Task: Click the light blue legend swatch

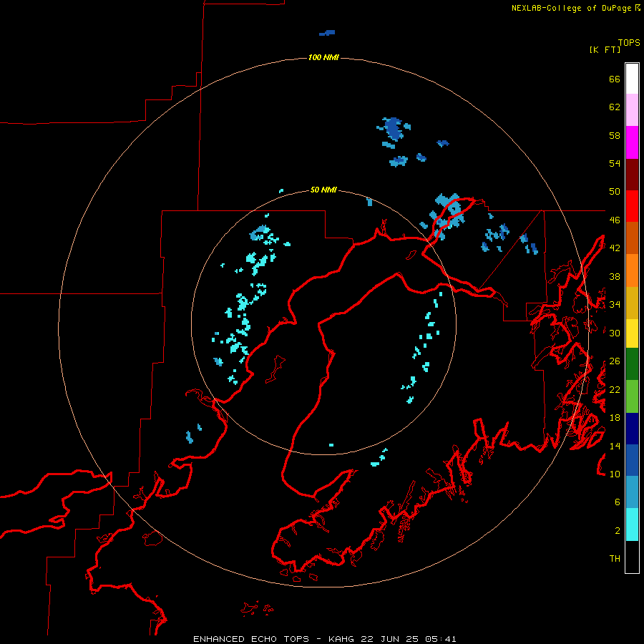Action: (x=632, y=492)
